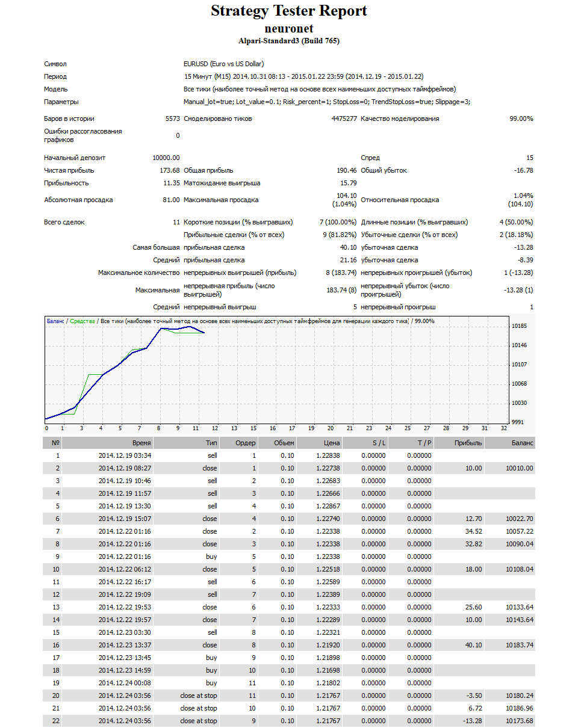This screenshot has width=578, height=728.
Task: Click the absolute drawdown value 81.00
Action: [172, 200]
